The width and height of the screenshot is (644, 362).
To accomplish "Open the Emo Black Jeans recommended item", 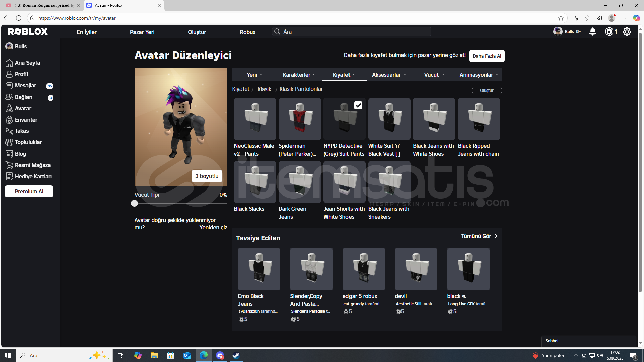I will click(x=259, y=269).
